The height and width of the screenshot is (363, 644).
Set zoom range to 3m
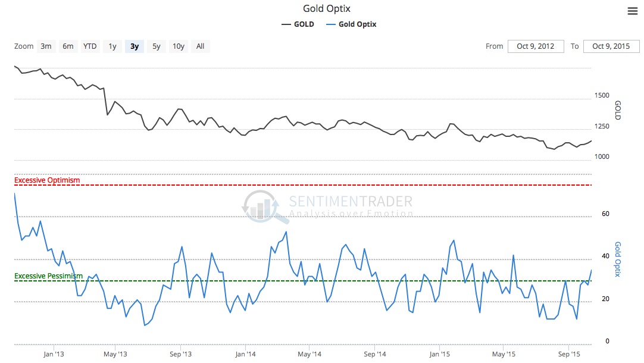(46, 46)
